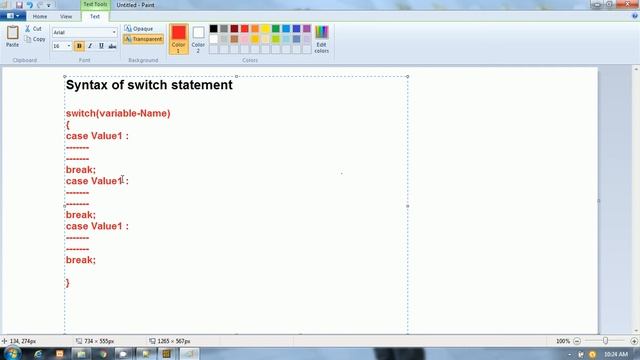Screen dimensions: 640x360
Task: Click the final 'break;' line
Action: click(x=81, y=260)
